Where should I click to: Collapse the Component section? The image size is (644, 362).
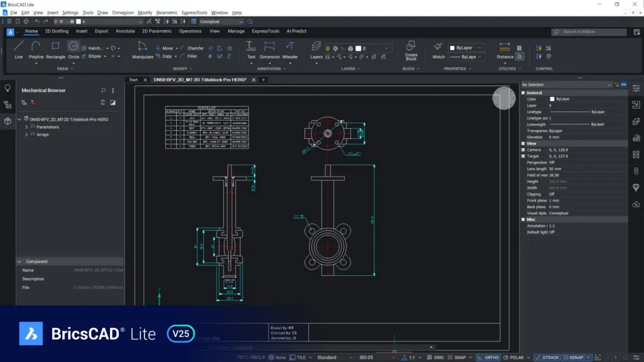(19, 261)
